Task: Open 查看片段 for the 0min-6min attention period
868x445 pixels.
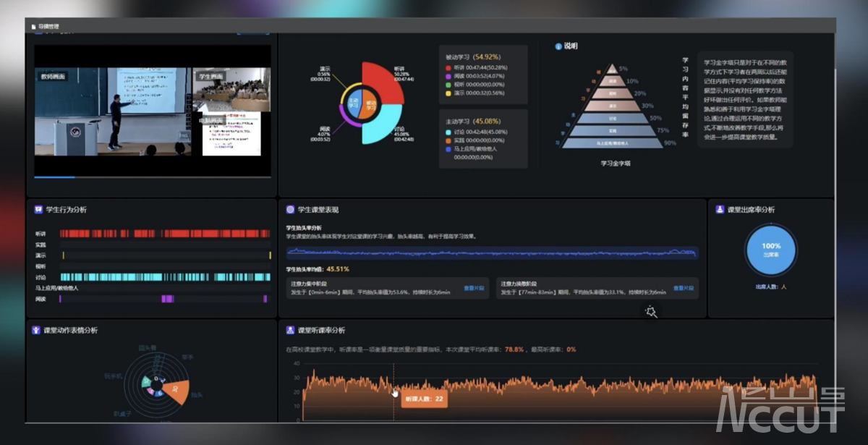Action: 474,288
